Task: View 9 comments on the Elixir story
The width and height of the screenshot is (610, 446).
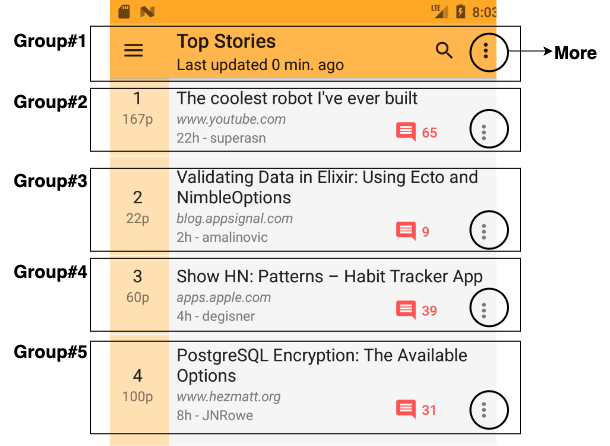Action: [412, 231]
